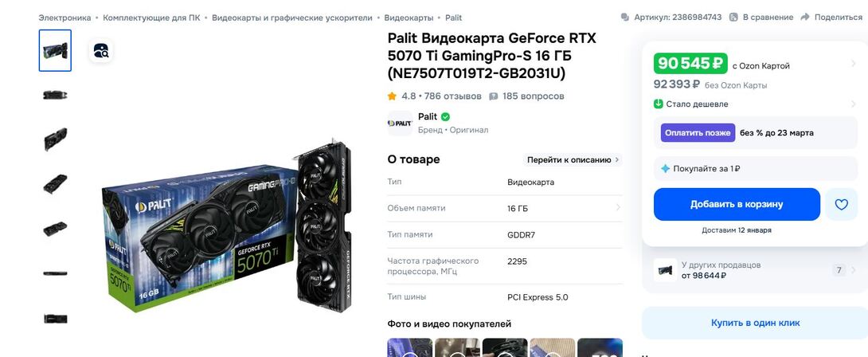Click Добавить в корзину button
The image size is (868, 357).
point(737,205)
